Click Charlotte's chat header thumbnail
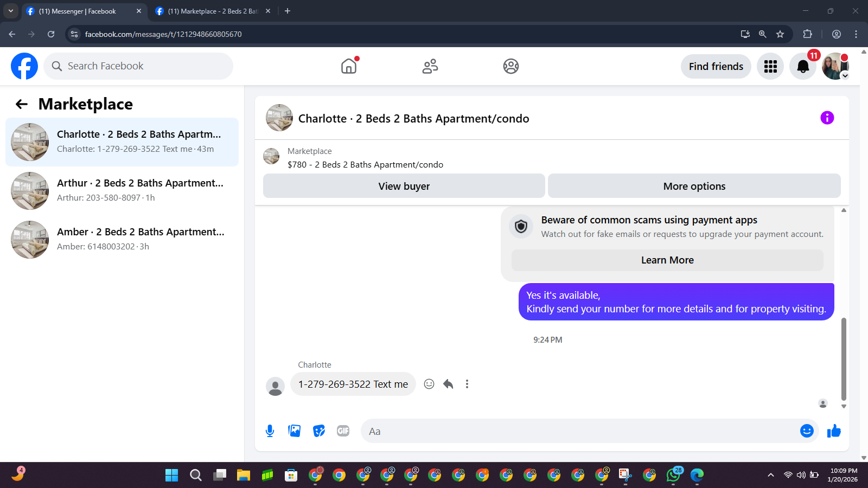 pos(279,118)
